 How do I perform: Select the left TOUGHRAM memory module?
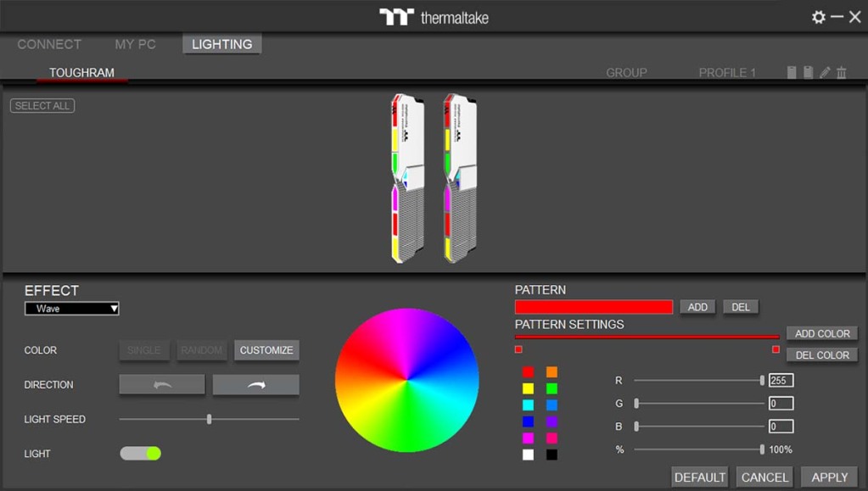(408, 178)
